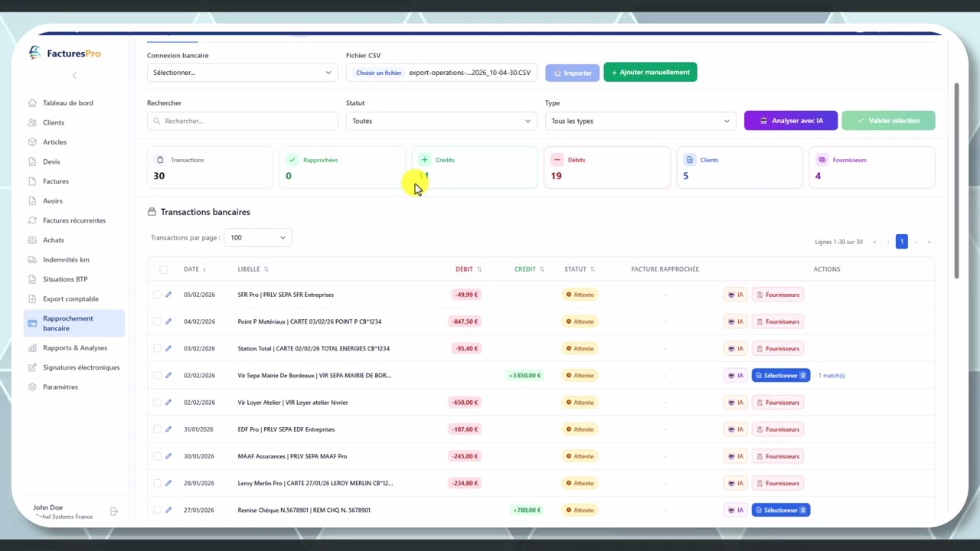Sort the LIBELLÉ column
Image resolution: width=980 pixels, height=551 pixels.
[x=266, y=269]
